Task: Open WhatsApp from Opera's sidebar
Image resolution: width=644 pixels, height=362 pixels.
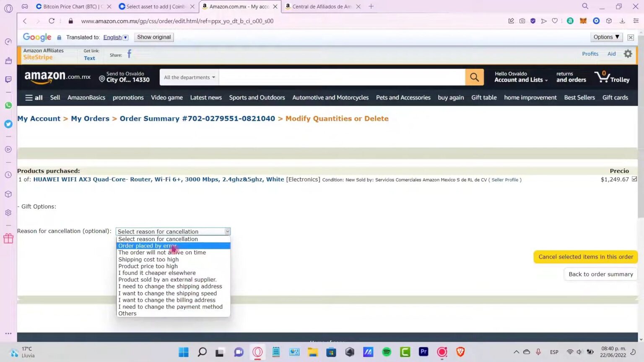Action: [8, 105]
